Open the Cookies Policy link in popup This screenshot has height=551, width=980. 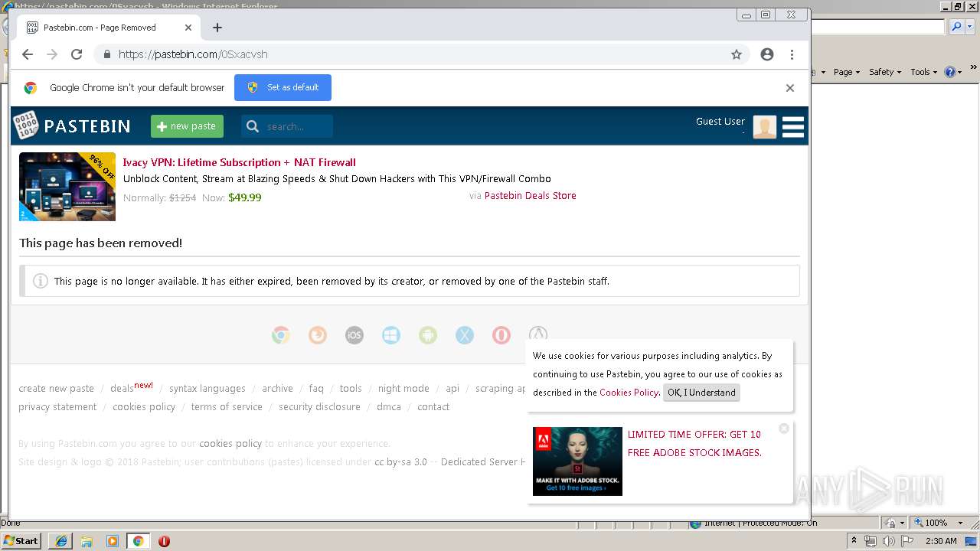coord(629,393)
